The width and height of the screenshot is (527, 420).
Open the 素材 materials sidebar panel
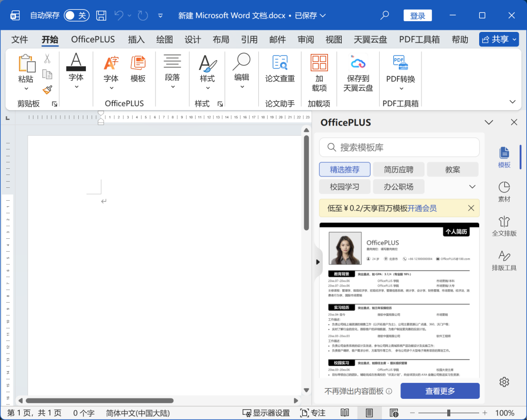click(x=504, y=191)
